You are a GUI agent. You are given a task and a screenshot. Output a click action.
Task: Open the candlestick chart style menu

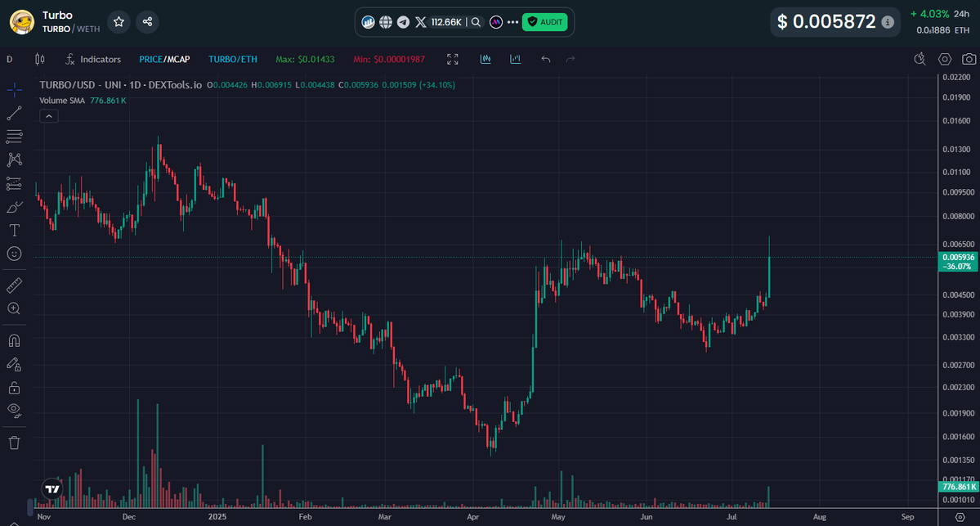[x=40, y=60]
